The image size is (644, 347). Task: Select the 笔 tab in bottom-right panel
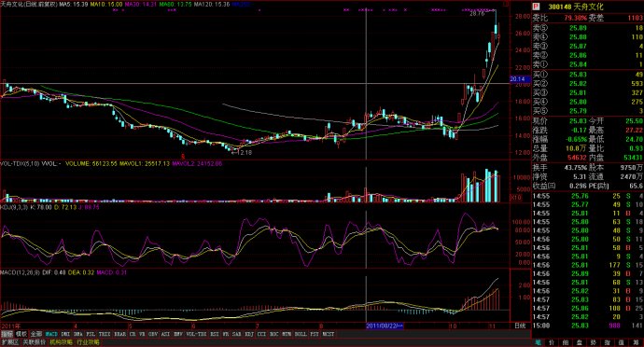point(538,342)
